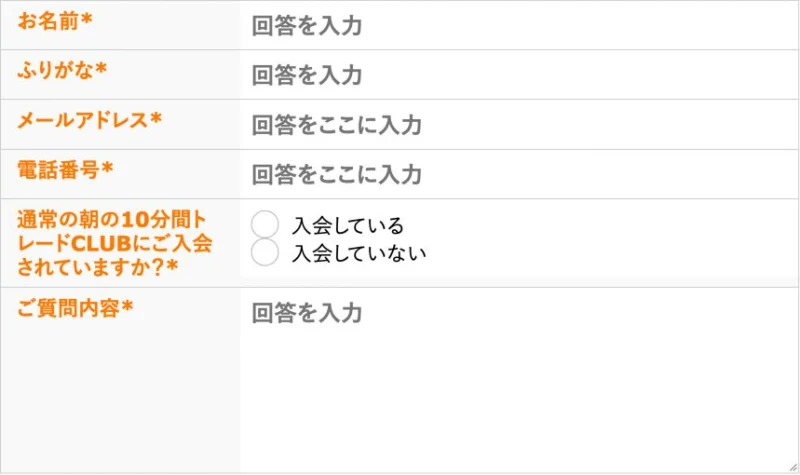Click the required asterisk beside お名前
Screen dimensions: 800x475
87,19
